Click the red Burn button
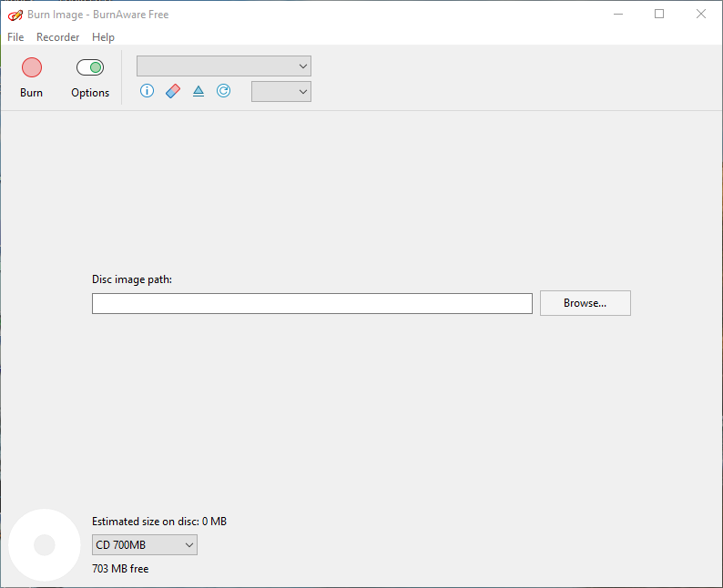Viewport: 723px width, 588px height. (x=31, y=77)
